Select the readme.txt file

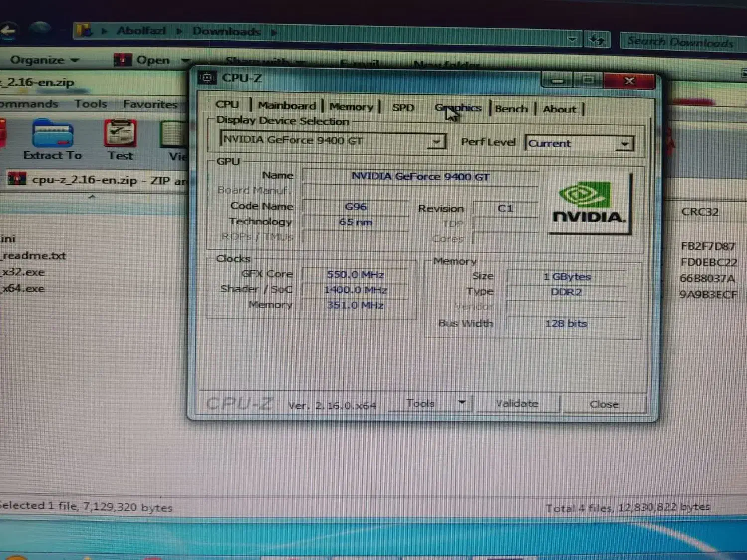tap(34, 256)
